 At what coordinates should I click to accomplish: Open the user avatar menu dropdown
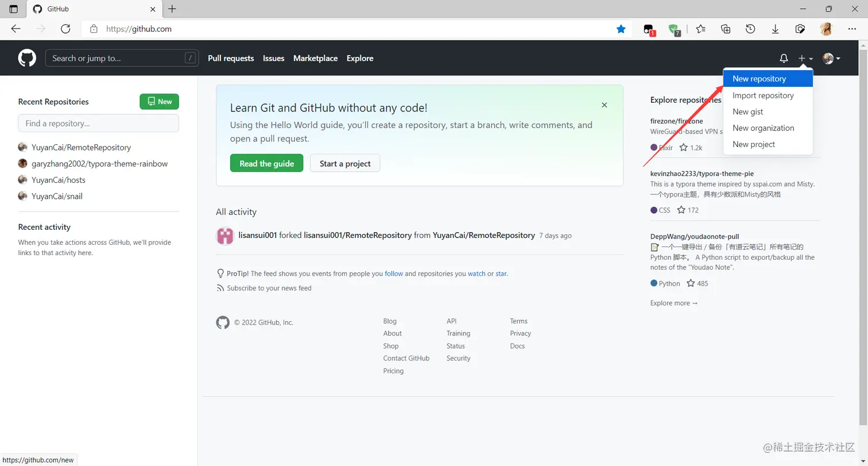click(x=831, y=58)
